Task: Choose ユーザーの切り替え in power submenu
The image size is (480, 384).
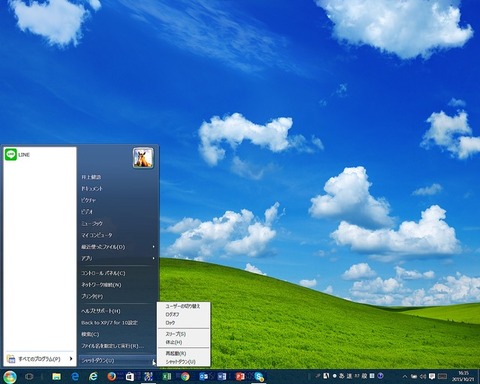Action: [x=183, y=306]
